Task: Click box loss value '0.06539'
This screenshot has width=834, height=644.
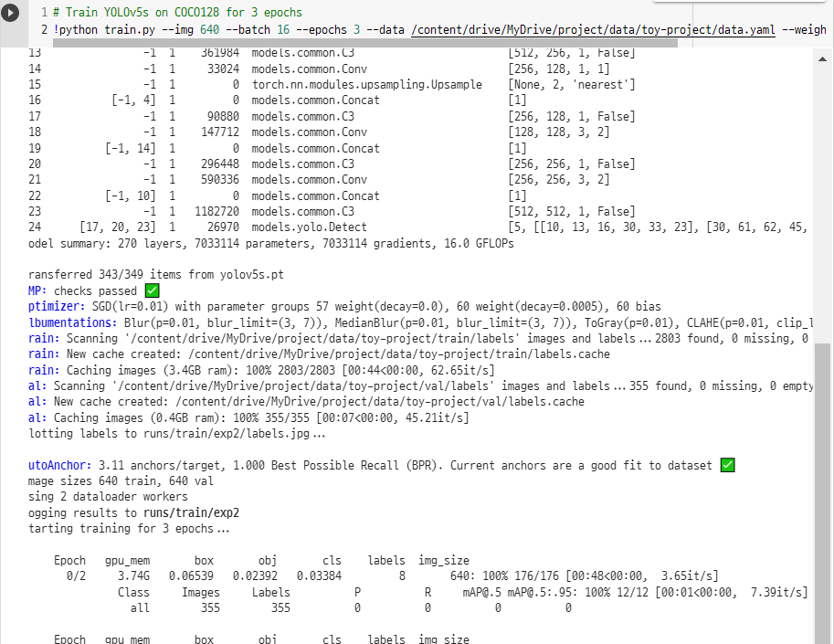Action: coord(191,575)
